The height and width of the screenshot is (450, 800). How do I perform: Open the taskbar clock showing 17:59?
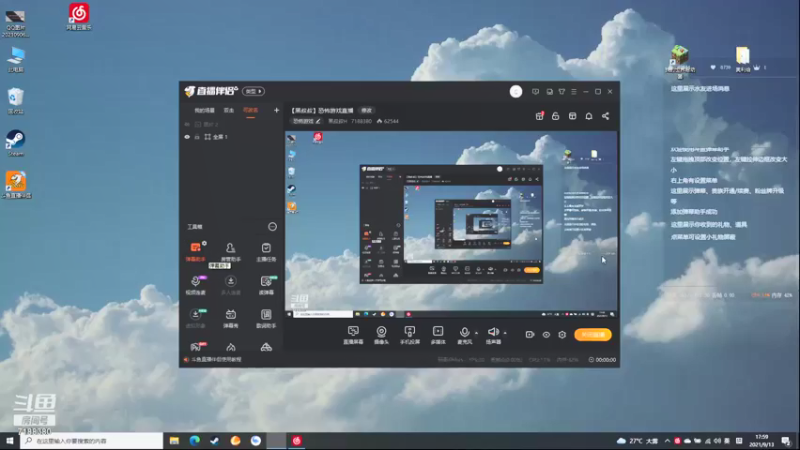(761, 441)
